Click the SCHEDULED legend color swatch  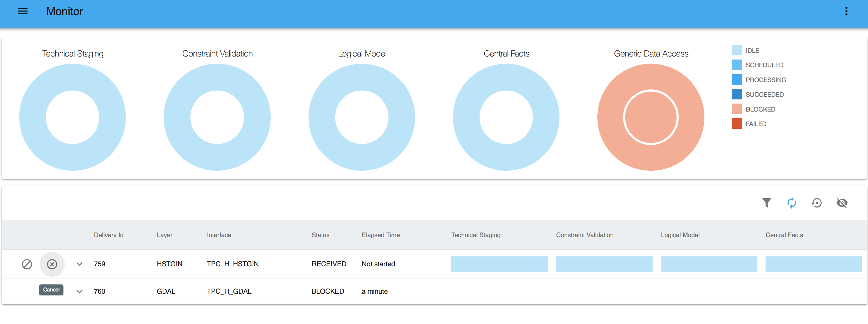(x=737, y=65)
